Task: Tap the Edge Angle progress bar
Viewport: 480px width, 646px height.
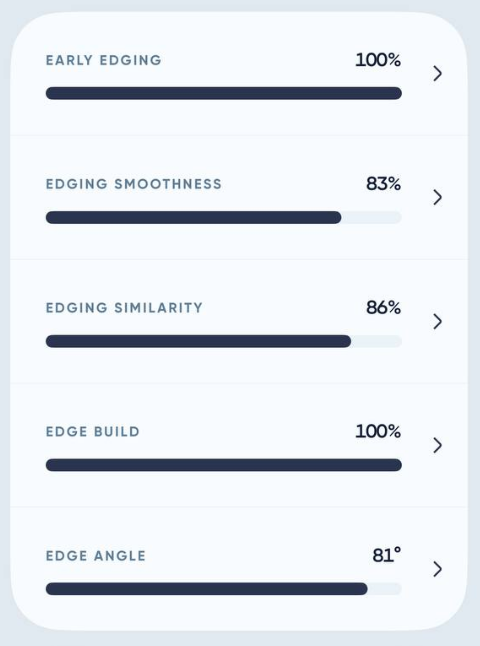Action: coord(224,589)
